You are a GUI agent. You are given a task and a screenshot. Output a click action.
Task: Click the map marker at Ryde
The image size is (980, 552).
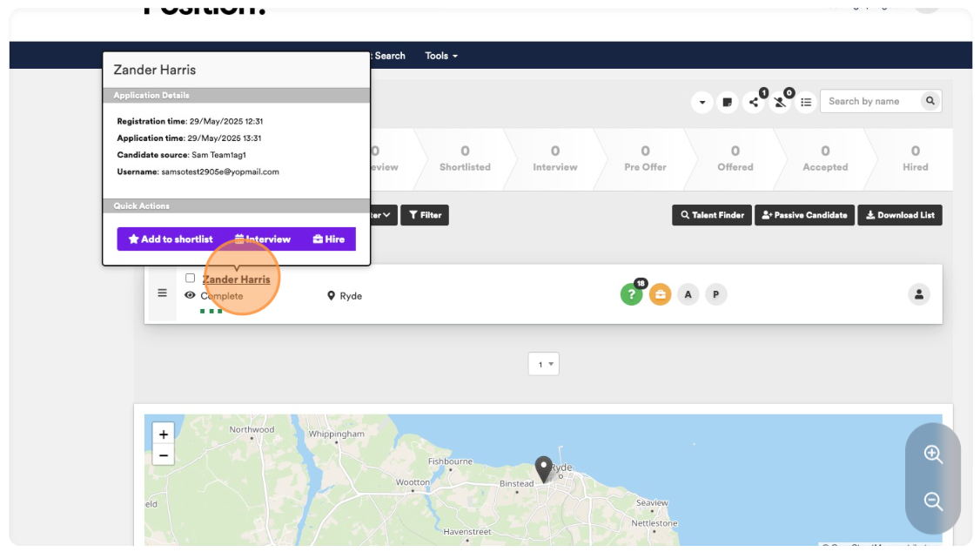pos(544,469)
